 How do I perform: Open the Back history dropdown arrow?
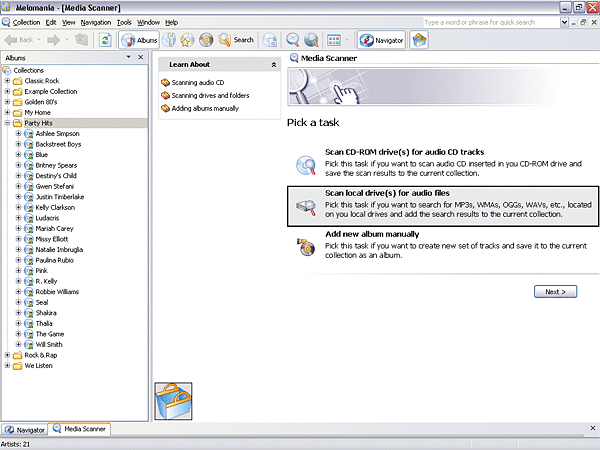39,40
